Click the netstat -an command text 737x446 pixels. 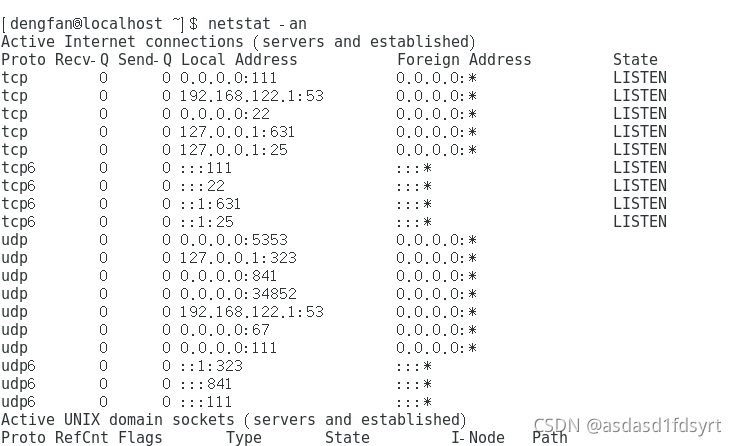click(x=257, y=23)
